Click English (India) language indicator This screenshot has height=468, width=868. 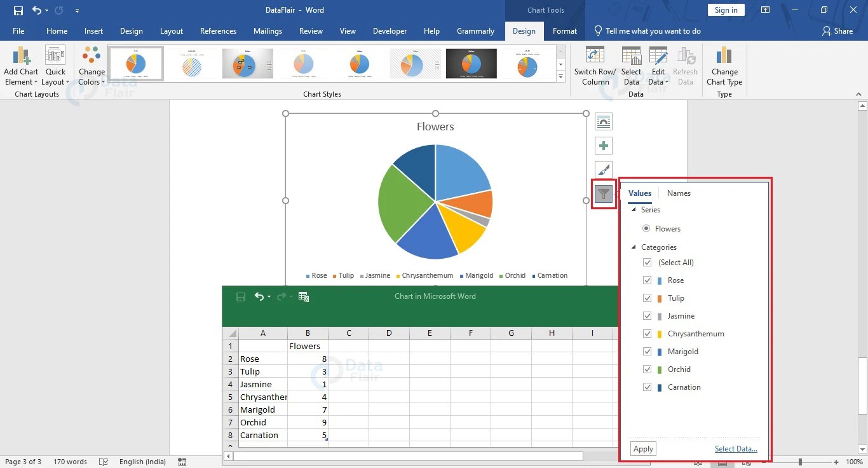[x=142, y=462]
